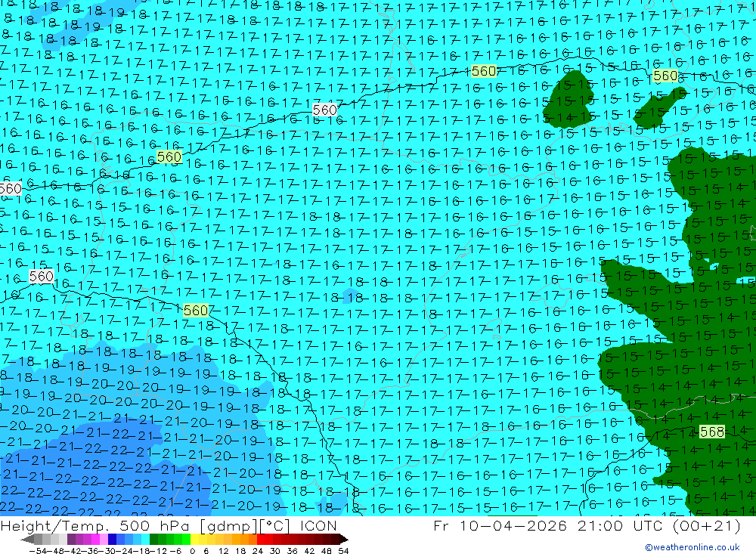Pick the pure red swatch at 24 on legend
The height and width of the screenshot is (554, 756).
pos(261,540)
